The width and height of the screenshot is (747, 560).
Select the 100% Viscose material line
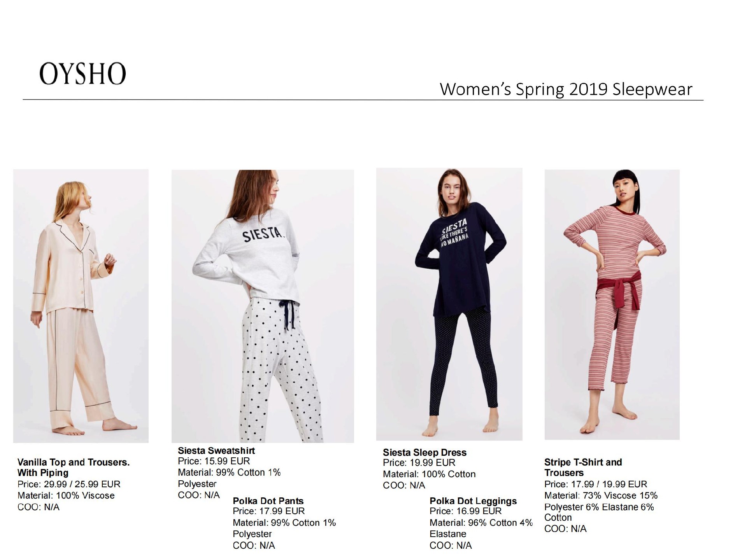[x=66, y=495]
